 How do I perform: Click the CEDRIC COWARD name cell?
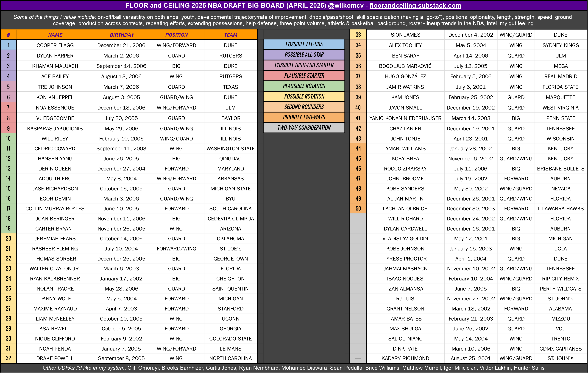(55, 149)
